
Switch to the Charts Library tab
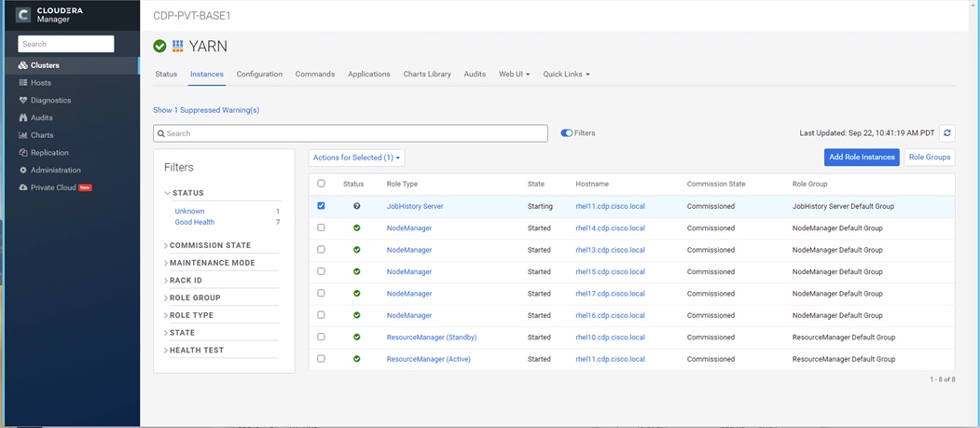(x=427, y=74)
